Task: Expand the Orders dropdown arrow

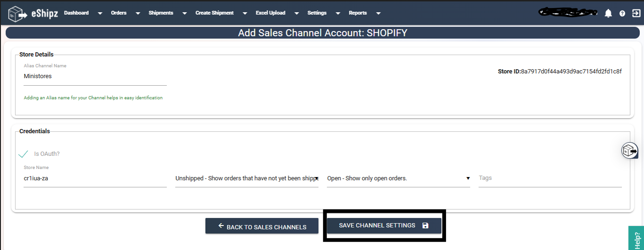Action: coord(138,14)
